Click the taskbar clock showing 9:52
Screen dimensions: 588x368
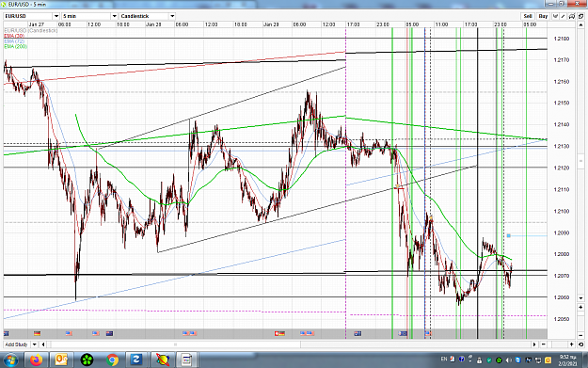coord(567,360)
